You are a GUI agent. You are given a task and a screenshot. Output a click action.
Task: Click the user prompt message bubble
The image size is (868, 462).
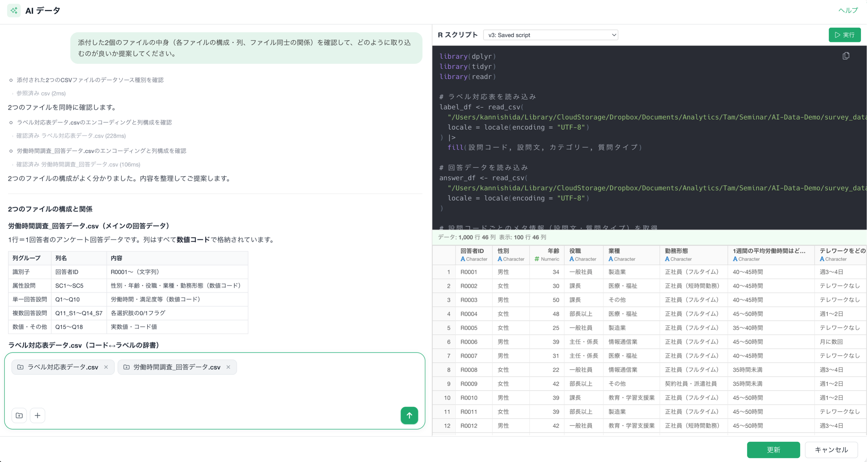tap(246, 48)
